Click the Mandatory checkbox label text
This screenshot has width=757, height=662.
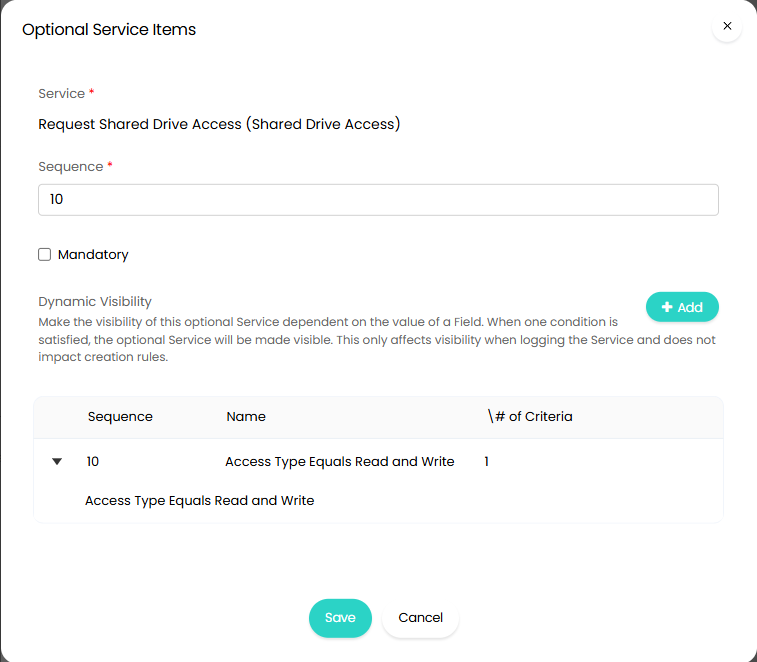click(x=93, y=255)
